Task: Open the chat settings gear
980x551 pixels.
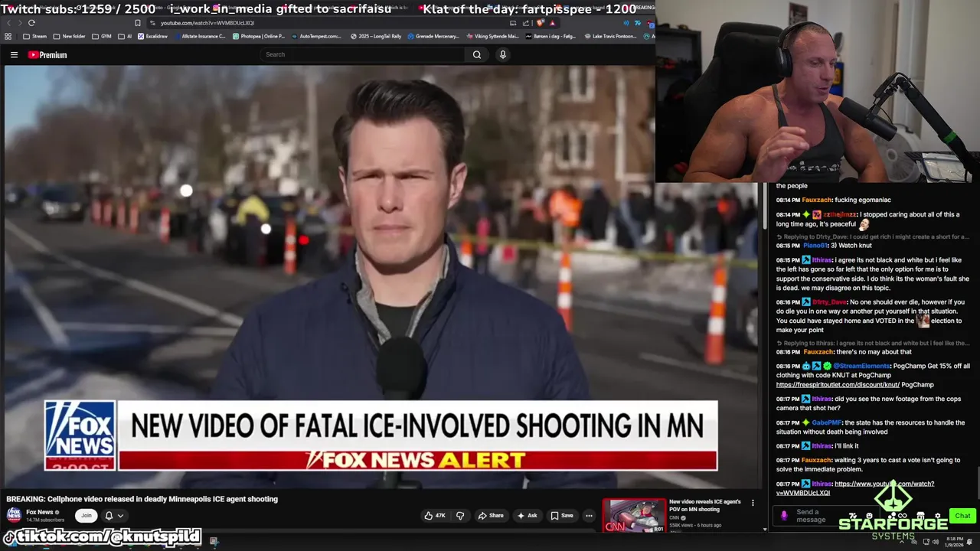Action: 938,516
